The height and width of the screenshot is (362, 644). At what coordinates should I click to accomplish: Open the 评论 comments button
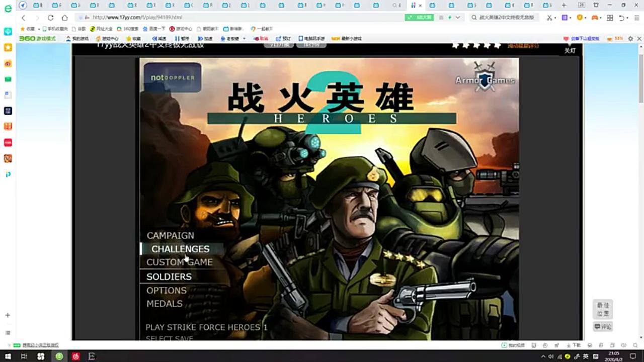tap(603, 327)
